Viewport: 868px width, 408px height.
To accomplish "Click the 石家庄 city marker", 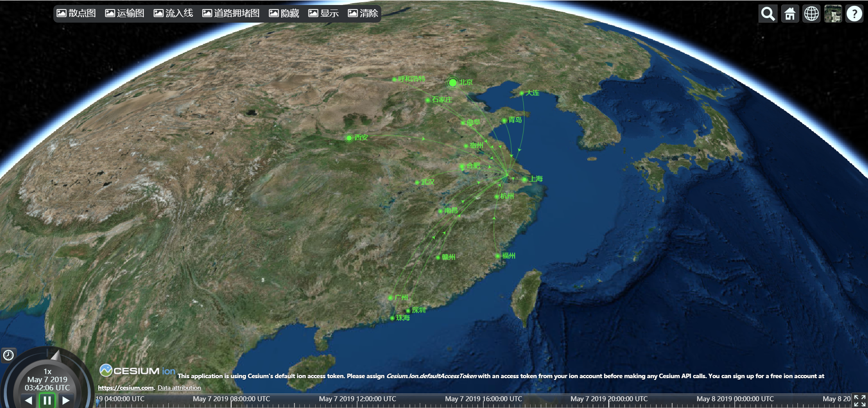I will tap(428, 100).
